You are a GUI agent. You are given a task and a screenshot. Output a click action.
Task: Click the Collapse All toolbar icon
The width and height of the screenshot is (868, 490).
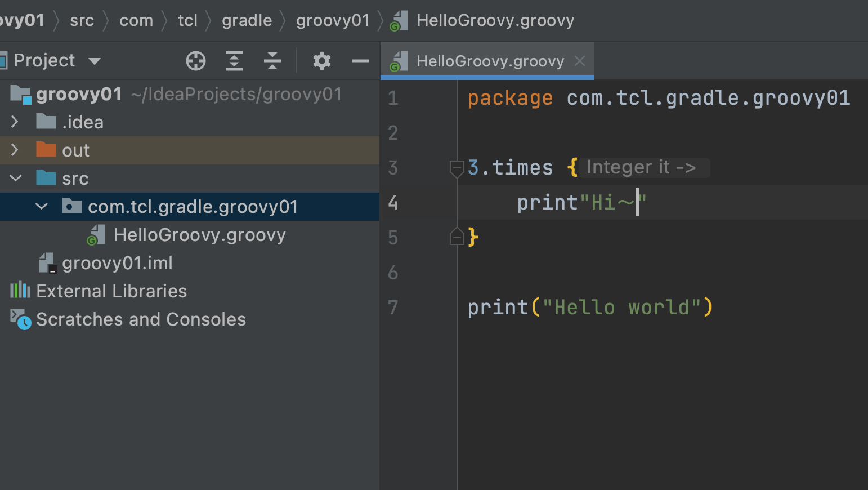(272, 61)
